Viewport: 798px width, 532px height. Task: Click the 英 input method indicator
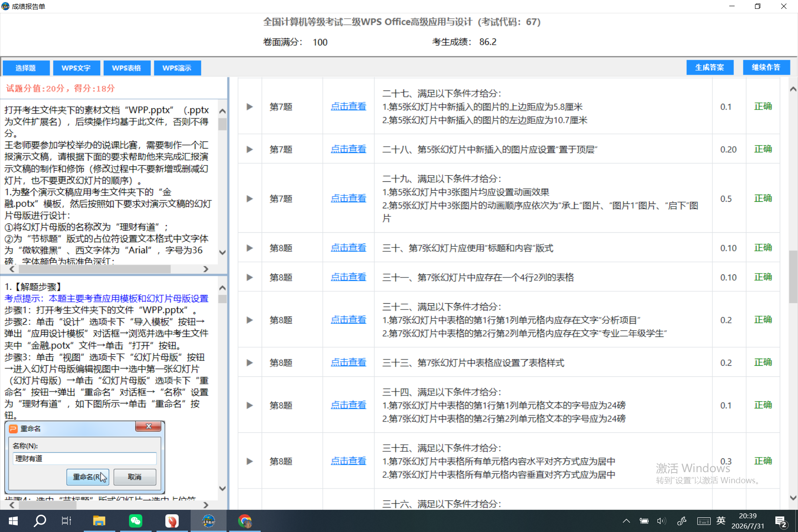[721, 520]
